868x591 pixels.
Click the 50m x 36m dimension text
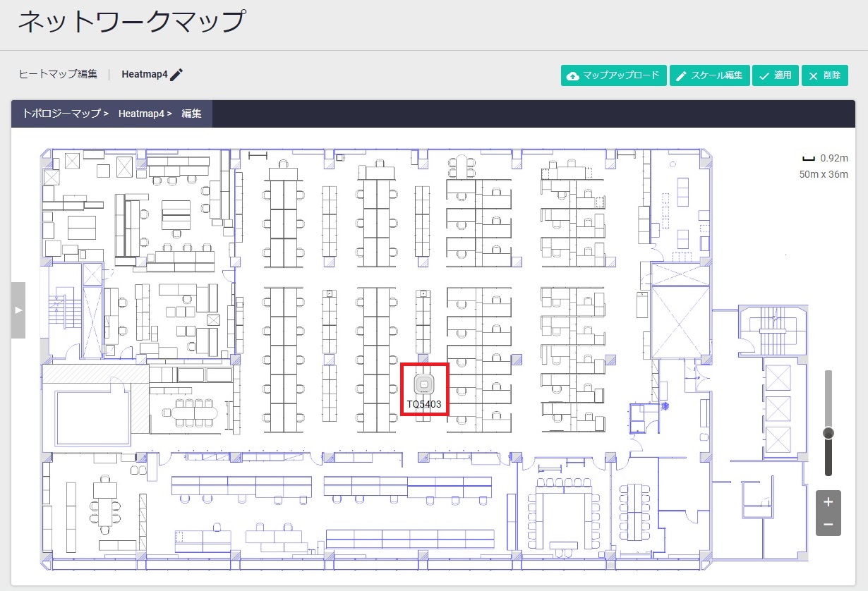coord(824,174)
